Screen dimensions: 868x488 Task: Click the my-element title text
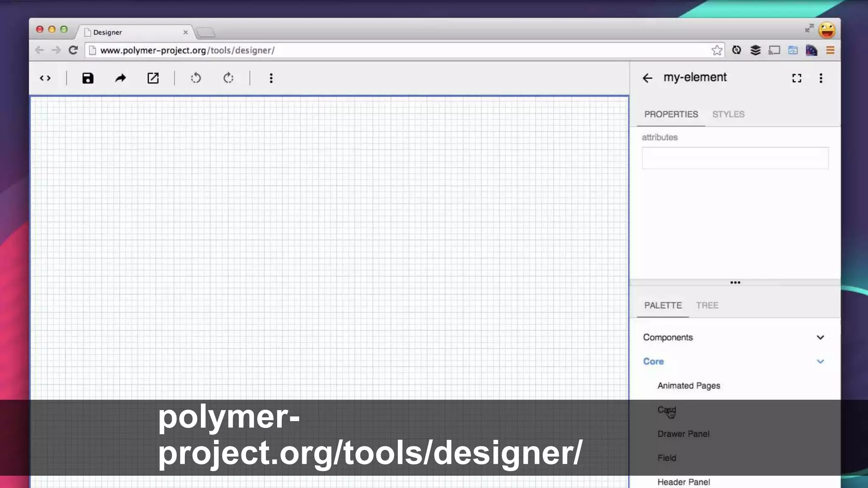[695, 78]
